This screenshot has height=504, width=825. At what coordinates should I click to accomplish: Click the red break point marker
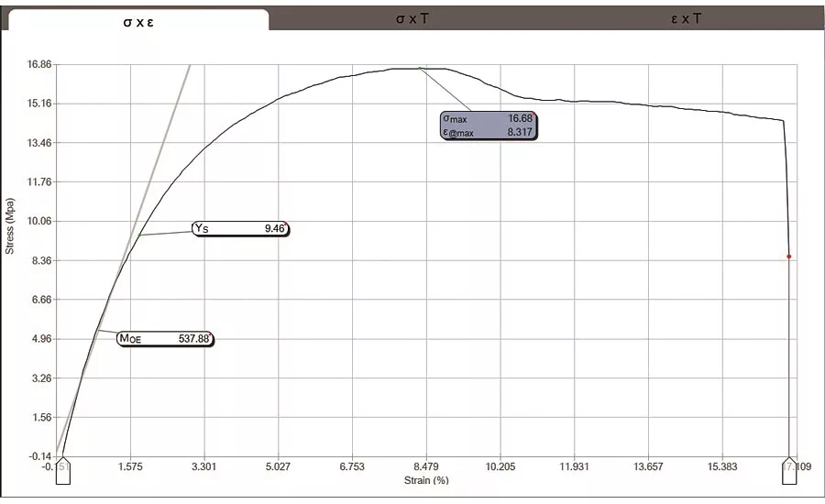click(789, 257)
